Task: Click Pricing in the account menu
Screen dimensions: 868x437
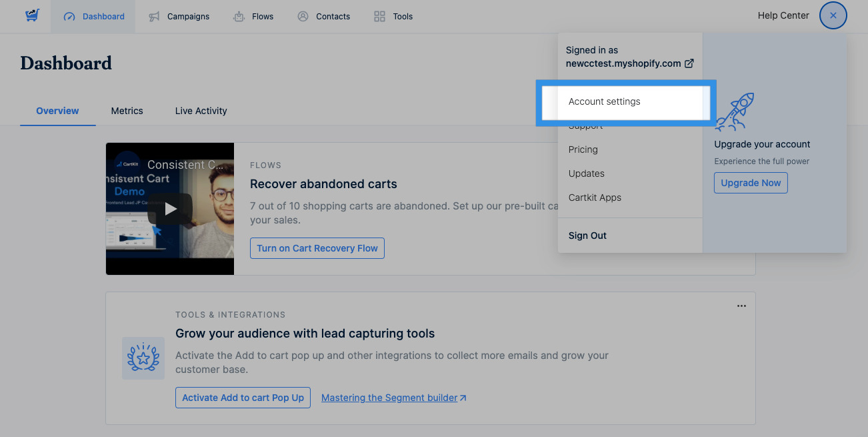Action: [x=583, y=149]
